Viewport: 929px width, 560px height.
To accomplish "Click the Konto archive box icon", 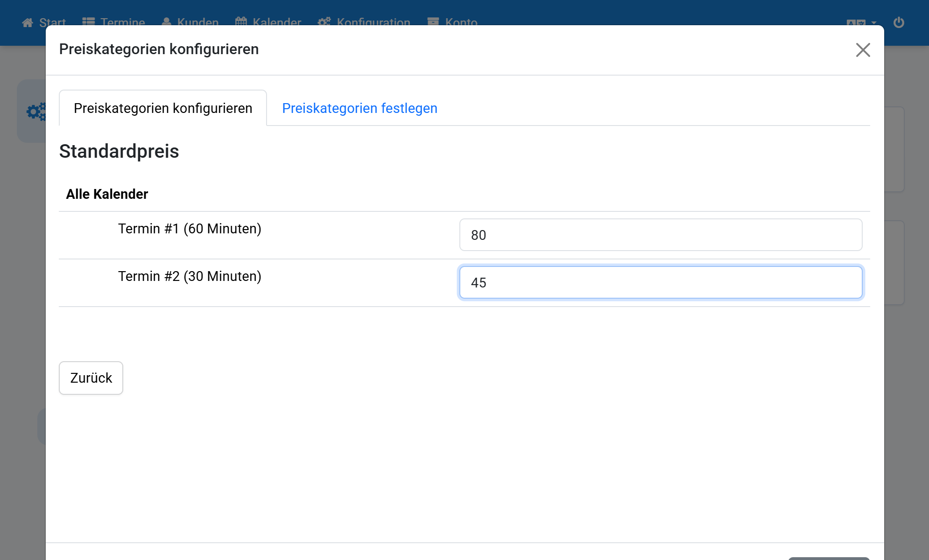I will 433,22.
